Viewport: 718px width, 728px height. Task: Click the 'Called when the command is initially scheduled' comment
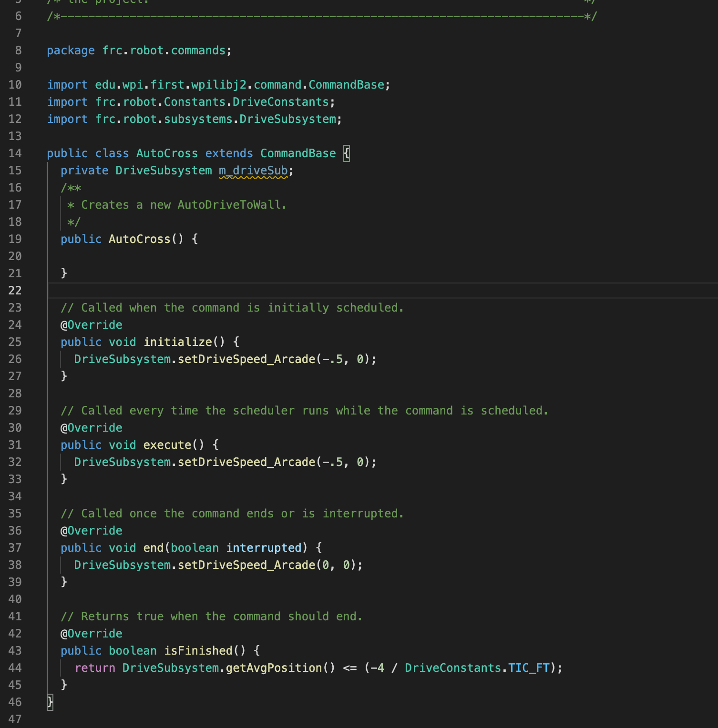232,308
